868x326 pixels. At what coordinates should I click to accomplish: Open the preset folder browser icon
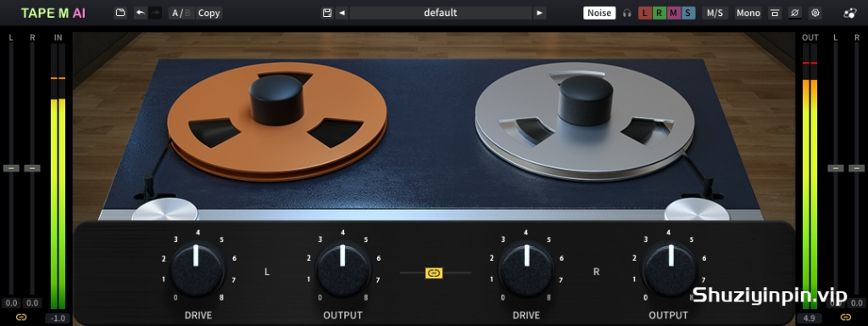point(120,13)
